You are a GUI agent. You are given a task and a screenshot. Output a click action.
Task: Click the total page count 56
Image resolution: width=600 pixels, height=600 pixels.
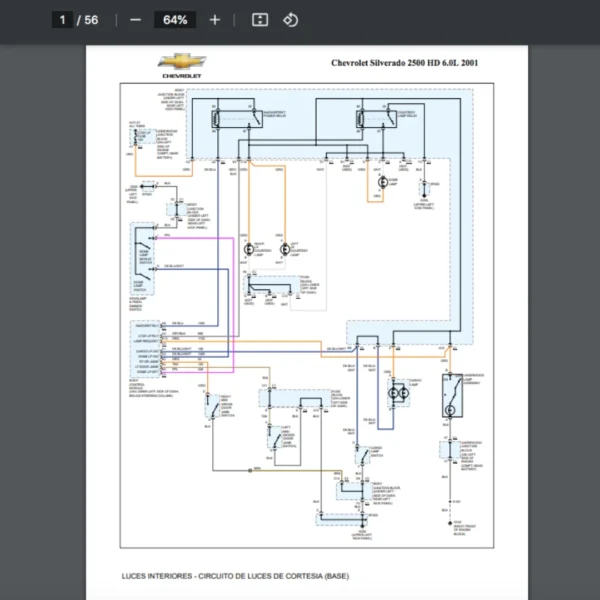click(x=90, y=20)
